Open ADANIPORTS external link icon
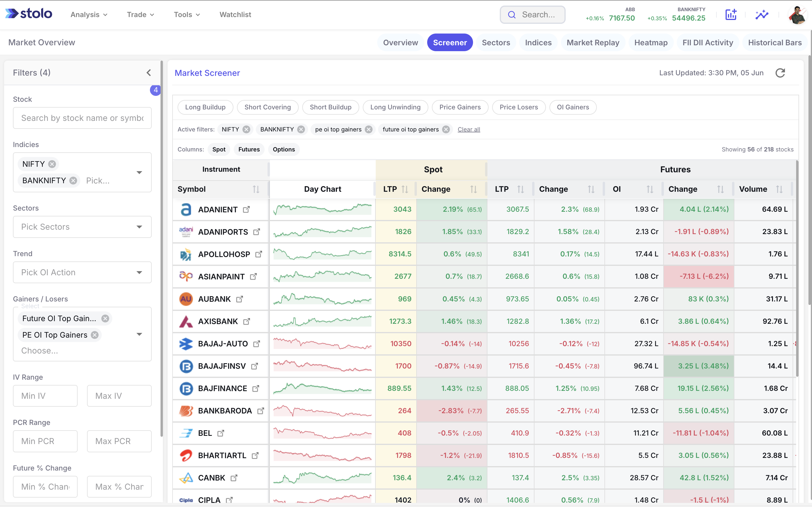Image resolution: width=812 pixels, height=507 pixels. click(257, 232)
